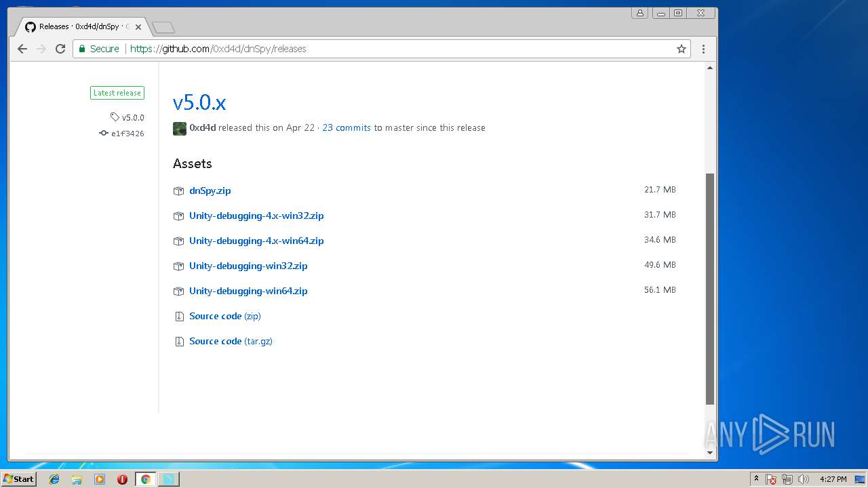Go back with the browser back arrow
This screenshot has width=868, height=488.
[x=22, y=49]
